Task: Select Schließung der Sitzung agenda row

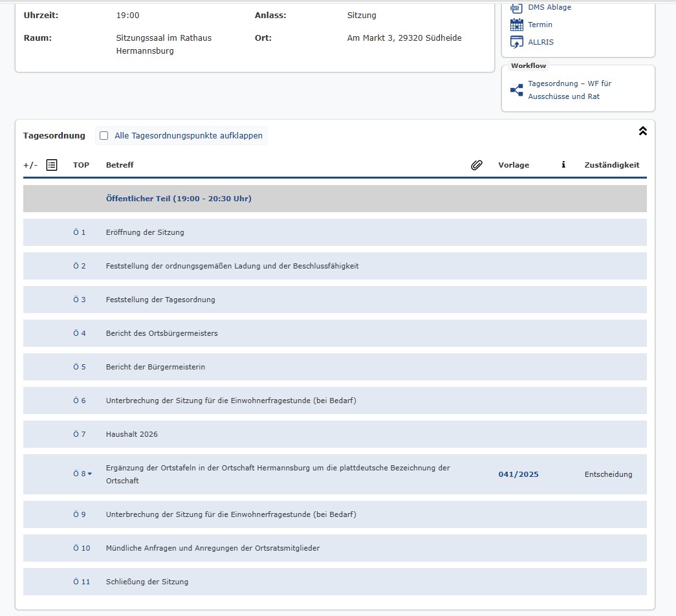Action: point(147,582)
